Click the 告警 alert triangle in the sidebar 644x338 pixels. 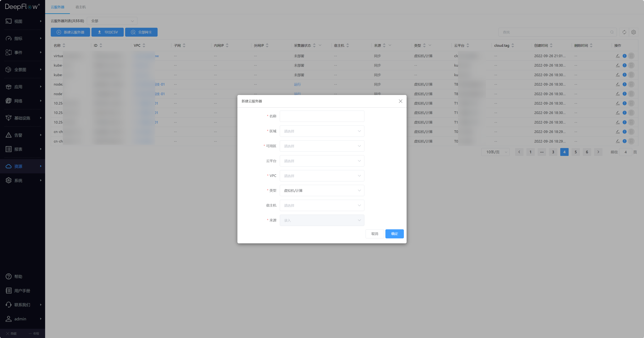coord(8,135)
